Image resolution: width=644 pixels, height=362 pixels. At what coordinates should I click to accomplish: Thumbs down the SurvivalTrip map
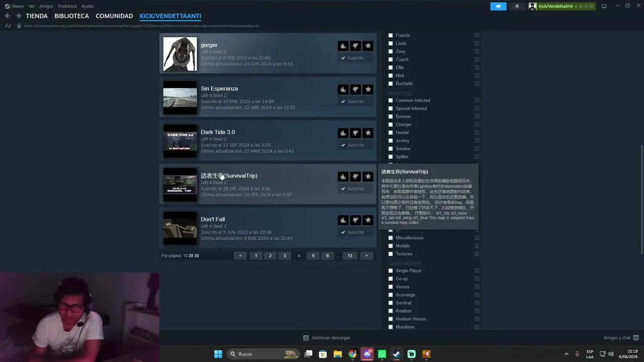point(355,176)
